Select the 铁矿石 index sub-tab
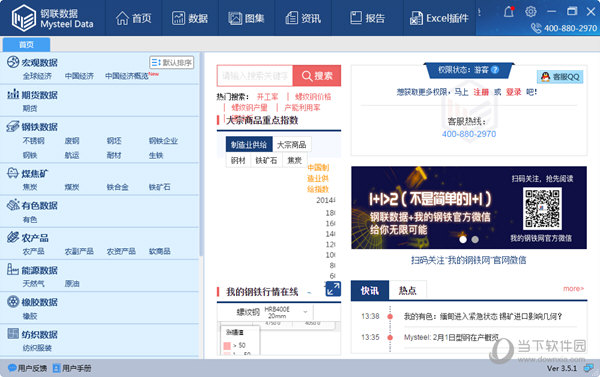Image resolution: width=600 pixels, height=377 pixels. pos(266,160)
